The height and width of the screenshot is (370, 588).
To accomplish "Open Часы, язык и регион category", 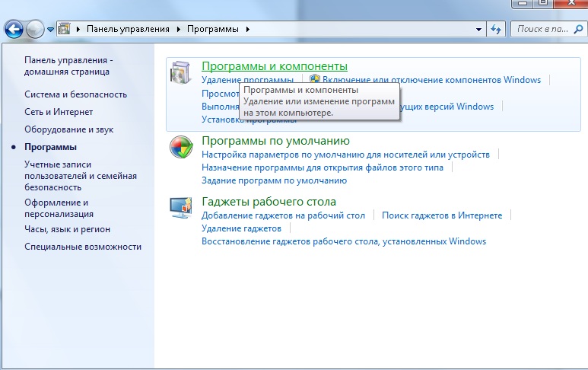I will (68, 229).
